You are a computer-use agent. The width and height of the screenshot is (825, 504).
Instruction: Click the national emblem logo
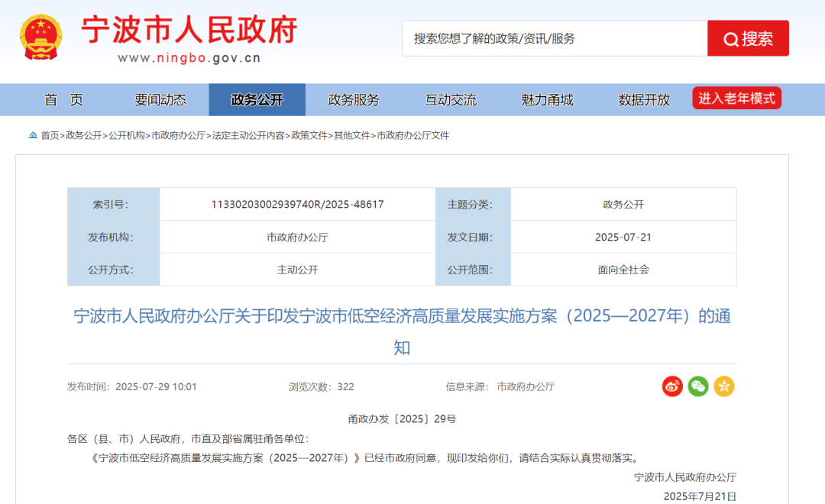[x=43, y=37]
